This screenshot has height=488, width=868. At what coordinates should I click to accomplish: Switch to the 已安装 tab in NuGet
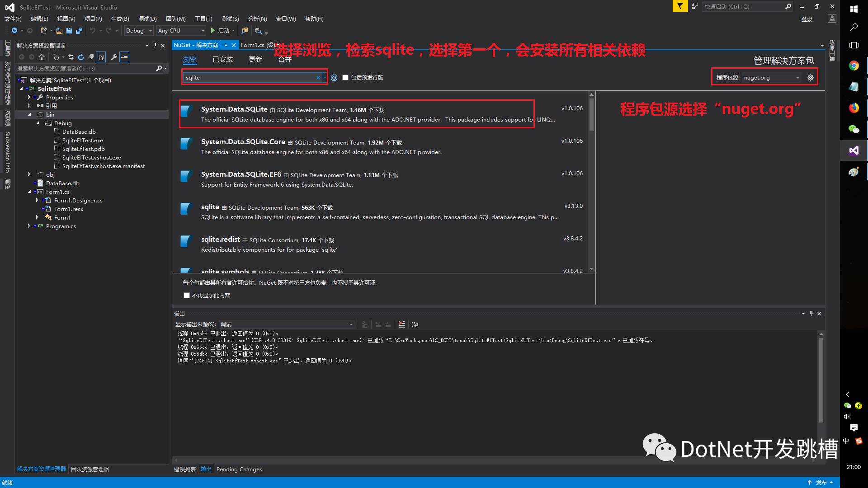click(x=223, y=60)
